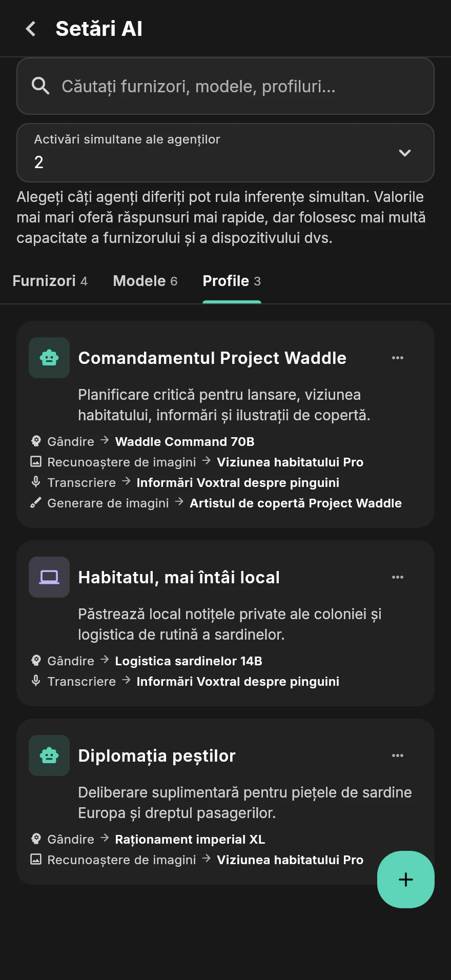This screenshot has height=980, width=451.
Task: Focus the Căutați furnizori, modele, profiluri search field
Action: pyautogui.click(x=225, y=86)
